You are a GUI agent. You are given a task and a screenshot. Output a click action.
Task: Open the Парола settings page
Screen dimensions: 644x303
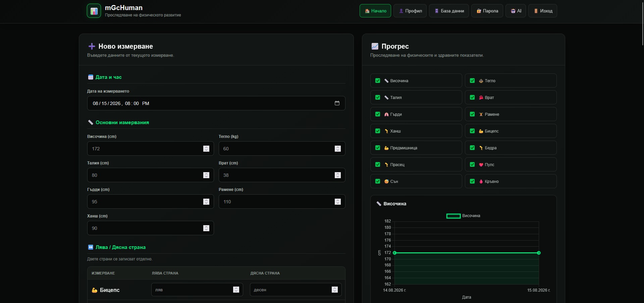487,11
